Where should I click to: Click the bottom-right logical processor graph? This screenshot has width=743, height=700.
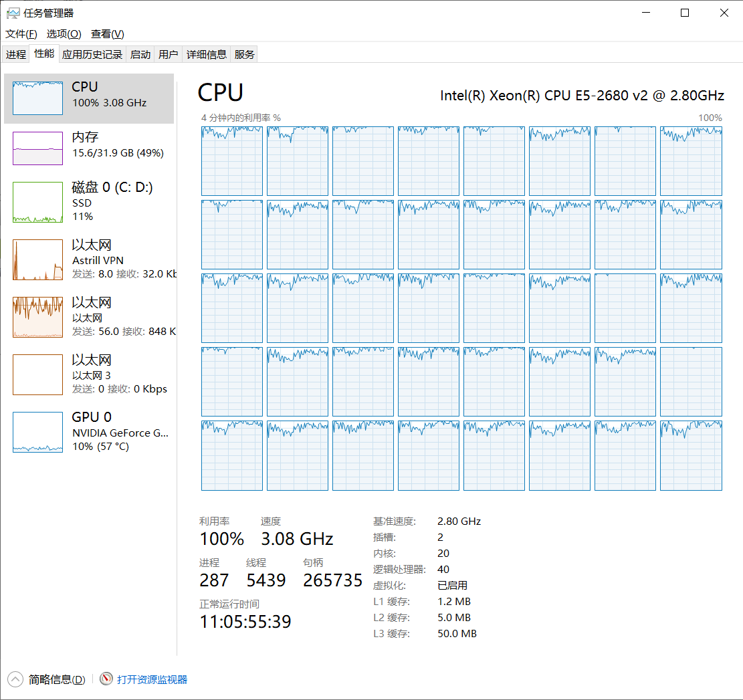point(691,455)
